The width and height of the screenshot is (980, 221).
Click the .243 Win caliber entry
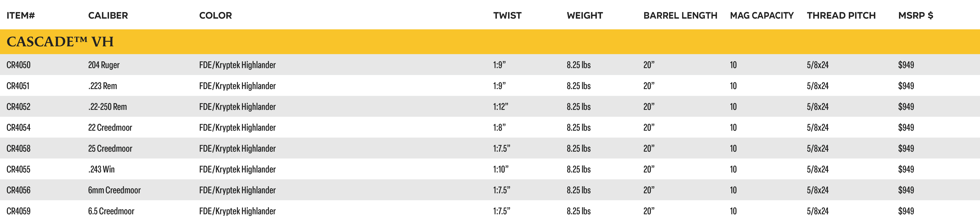102,169
